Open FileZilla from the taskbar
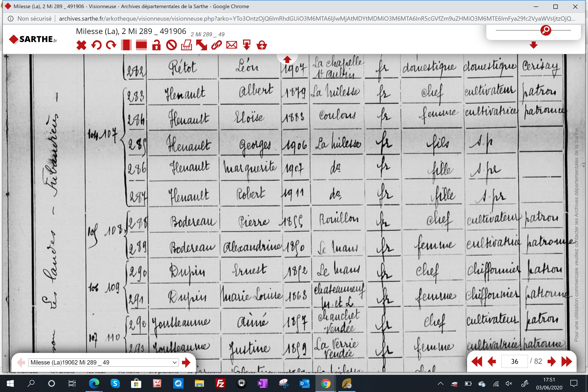This screenshot has width=588, height=392. pyautogui.click(x=220, y=383)
